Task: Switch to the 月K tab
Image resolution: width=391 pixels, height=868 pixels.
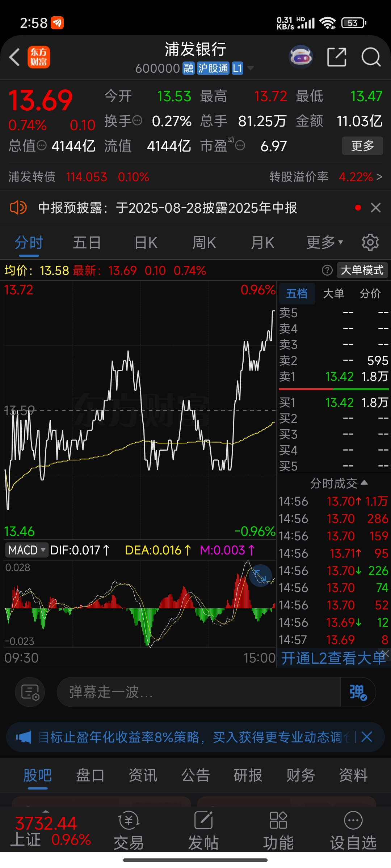Action: (263, 242)
